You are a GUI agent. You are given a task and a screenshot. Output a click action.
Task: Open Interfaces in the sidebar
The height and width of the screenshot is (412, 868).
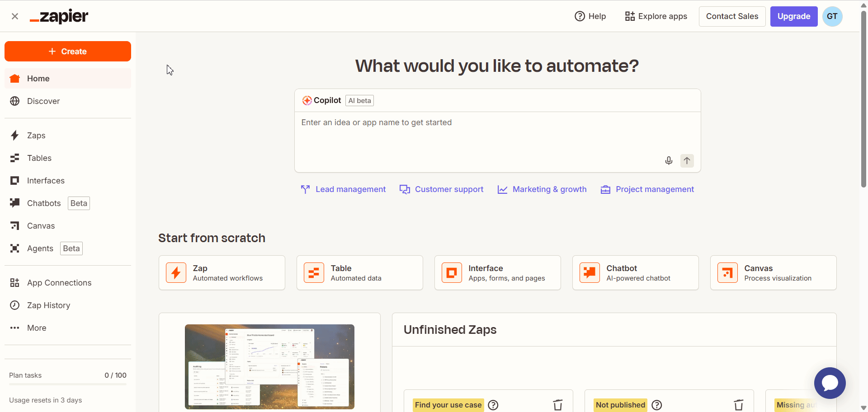point(68,181)
